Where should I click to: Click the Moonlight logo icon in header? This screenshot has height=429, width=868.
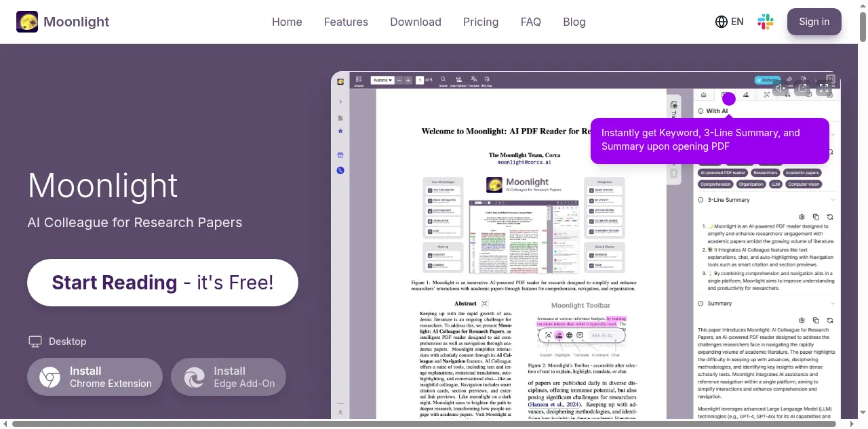coord(27,22)
